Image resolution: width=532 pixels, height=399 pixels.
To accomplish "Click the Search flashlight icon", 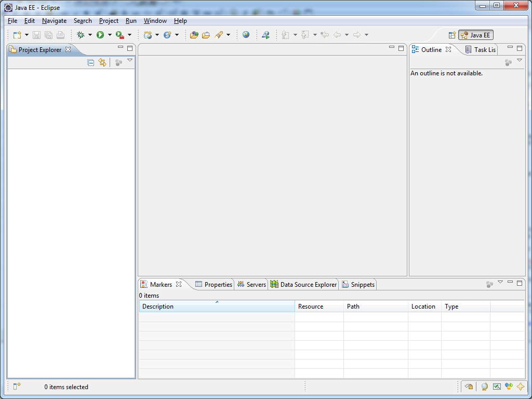I will [219, 35].
